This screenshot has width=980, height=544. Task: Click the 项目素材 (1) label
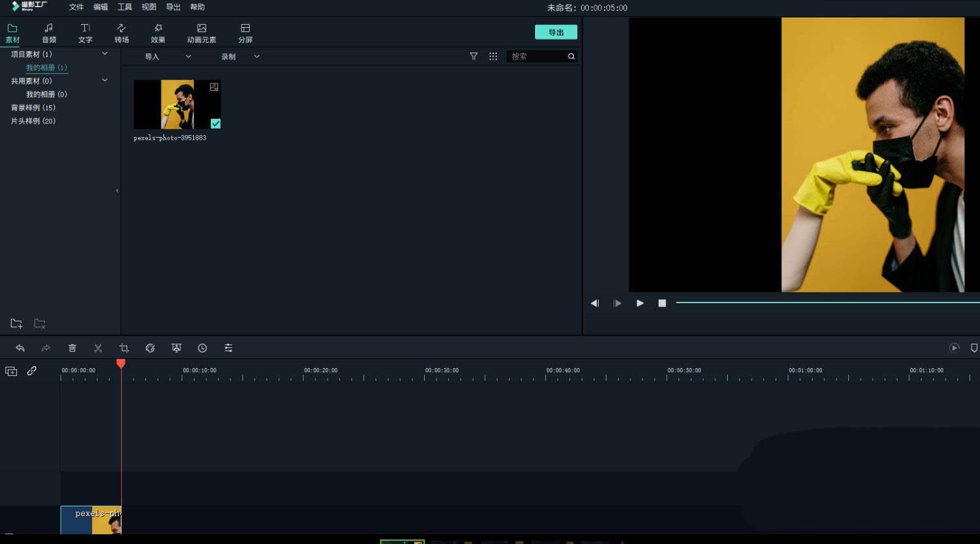[x=31, y=55]
